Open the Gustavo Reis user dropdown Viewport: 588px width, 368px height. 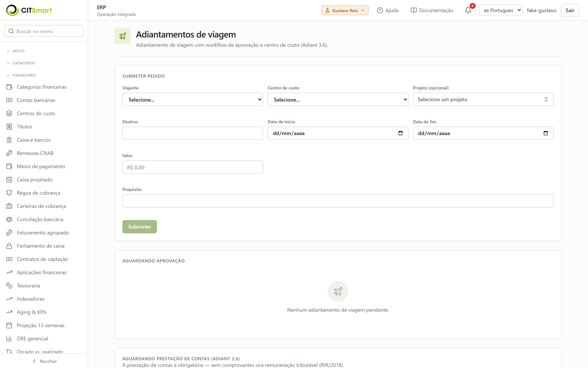click(x=345, y=10)
